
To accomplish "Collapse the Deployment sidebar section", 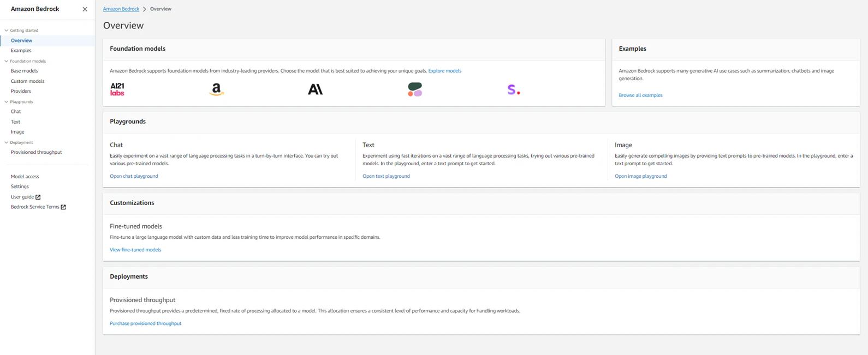I will [x=7, y=142].
